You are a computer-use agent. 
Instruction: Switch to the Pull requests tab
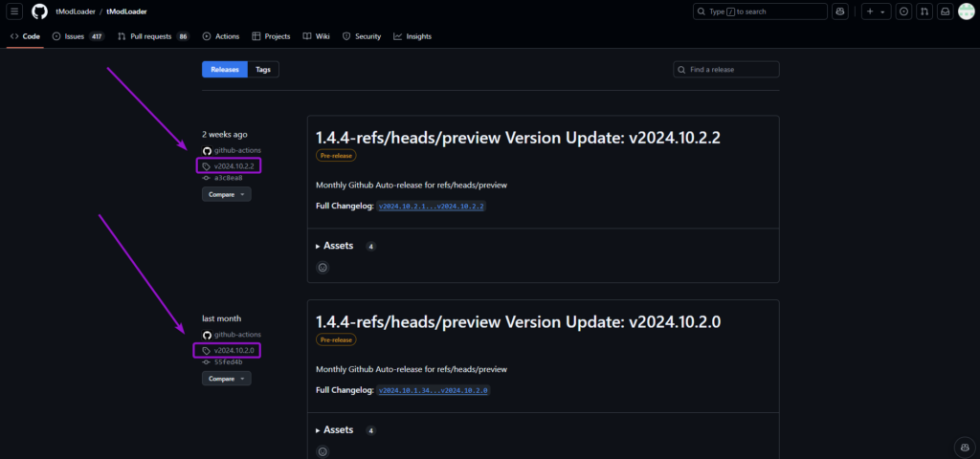pos(153,36)
